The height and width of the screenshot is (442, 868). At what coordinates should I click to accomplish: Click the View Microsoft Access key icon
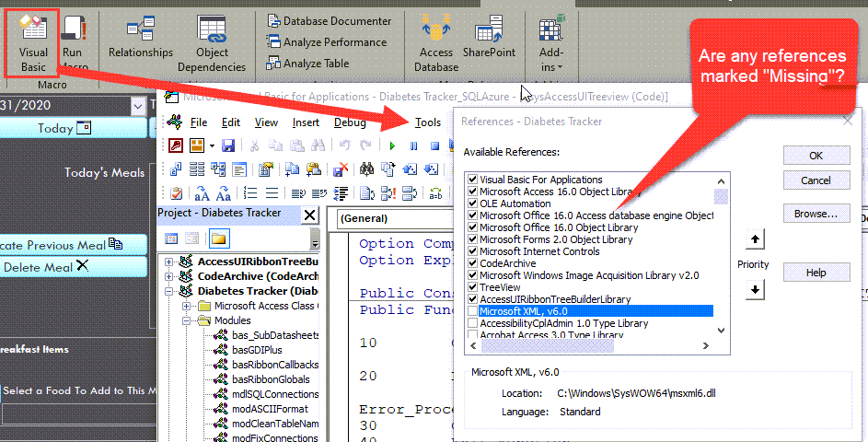coord(176,145)
